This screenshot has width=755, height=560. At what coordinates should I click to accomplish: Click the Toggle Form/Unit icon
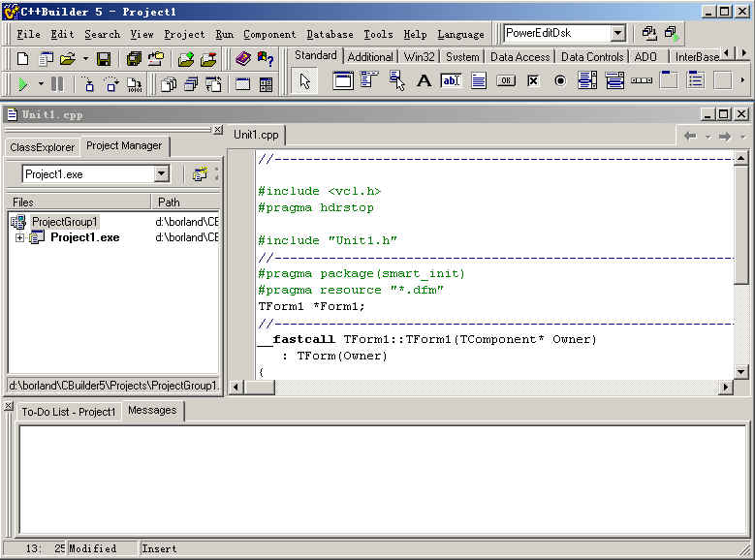click(x=213, y=84)
